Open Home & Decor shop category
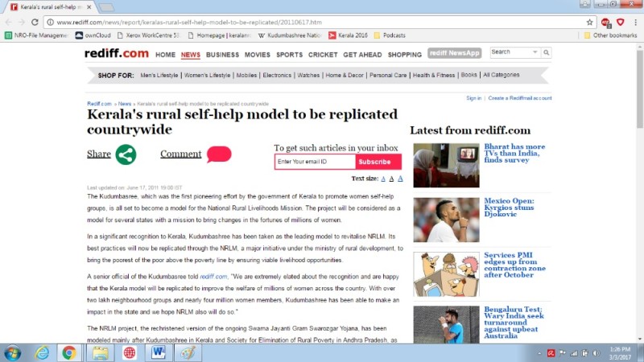This screenshot has height=362, width=644. click(x=345, y=75)
